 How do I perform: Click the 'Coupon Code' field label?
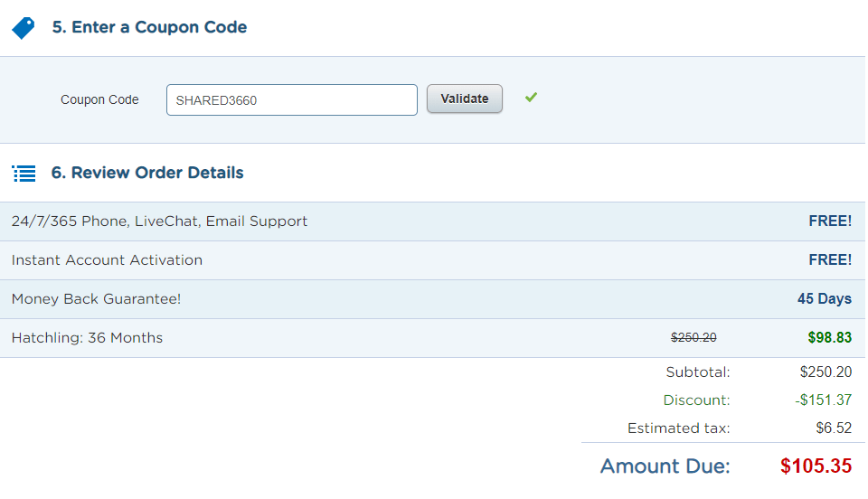tap(99, 100)
